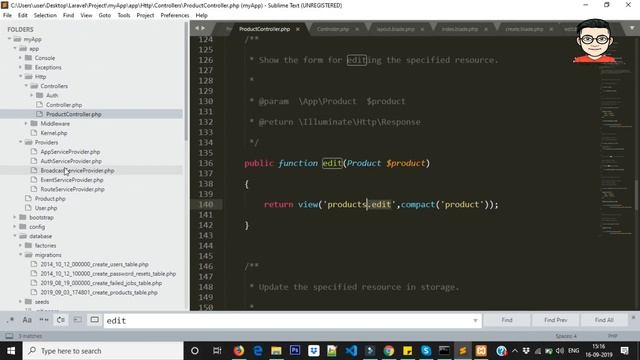Click the Find button

pyautogui.click(x=507, y=320)
